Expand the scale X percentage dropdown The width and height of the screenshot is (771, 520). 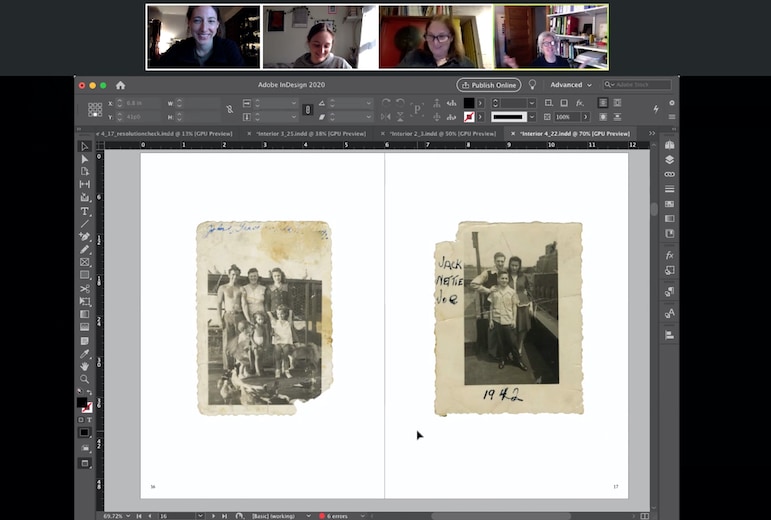click(x=294, y=103)
